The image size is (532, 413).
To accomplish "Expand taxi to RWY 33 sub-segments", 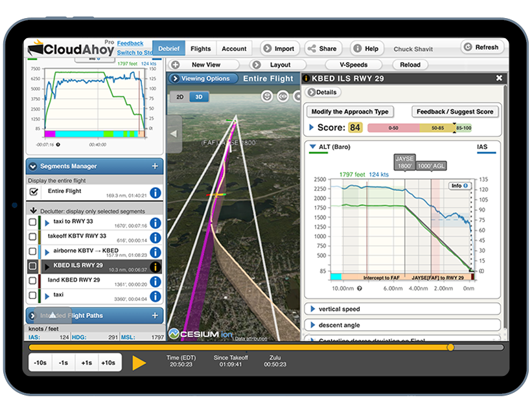I will [47, 223].
